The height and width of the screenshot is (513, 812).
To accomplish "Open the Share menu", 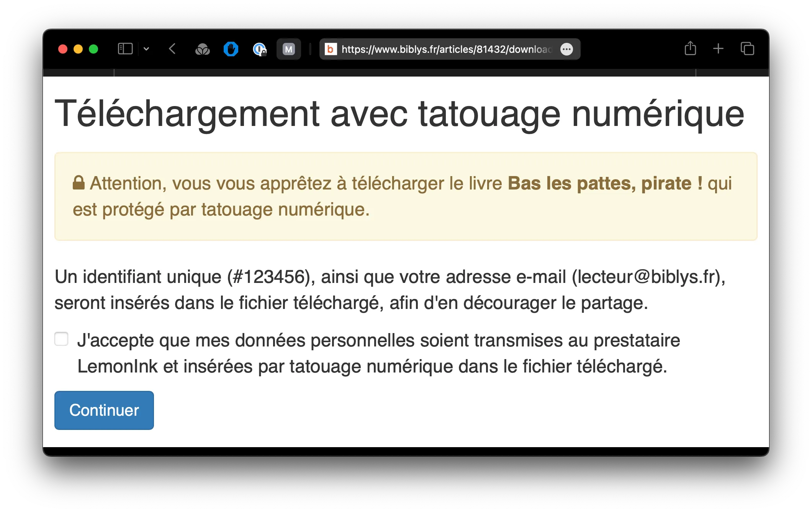I will (x=691, y=49).
